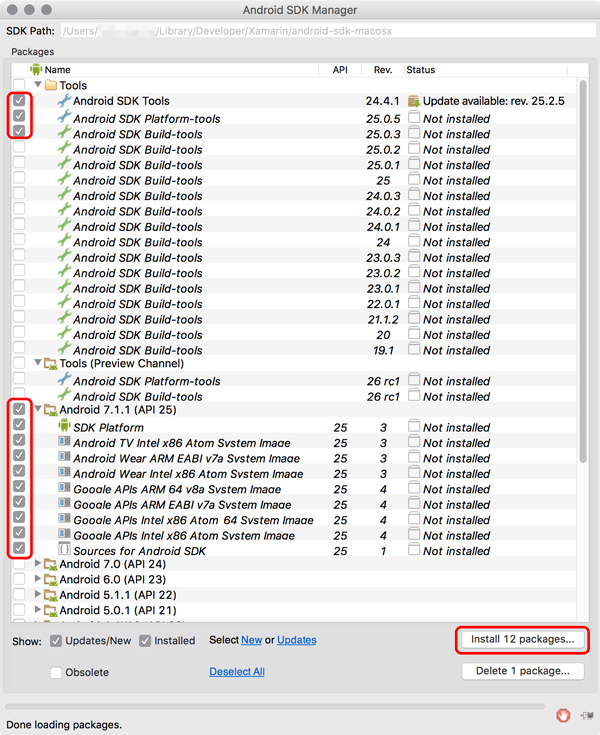The height and width of the screenshot is (735, 600).
Task: Click wrench icon of Build-tools 26 rc1
Action: click(x=64, y=395)
